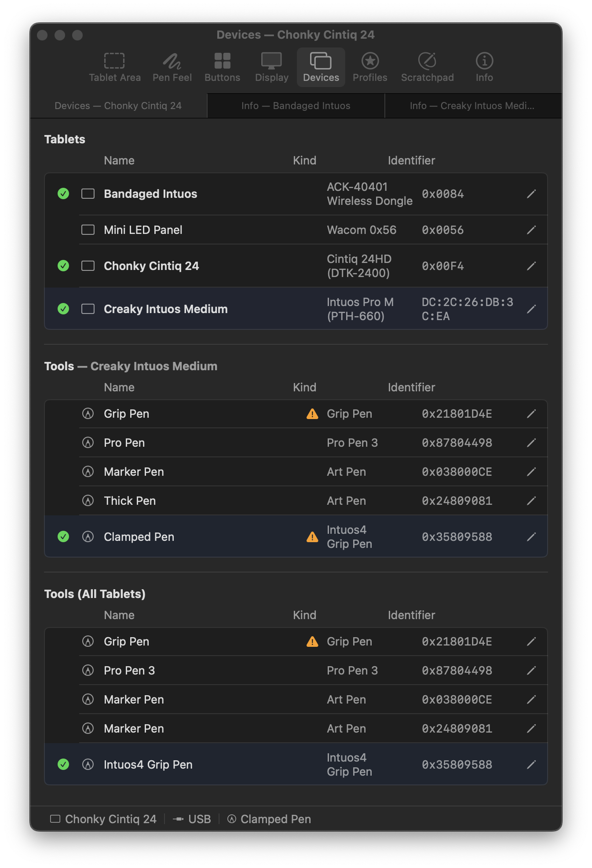Click the Tools (All Tablets) heading
Screen dimensions: 592x868
(x=95, y=594)
